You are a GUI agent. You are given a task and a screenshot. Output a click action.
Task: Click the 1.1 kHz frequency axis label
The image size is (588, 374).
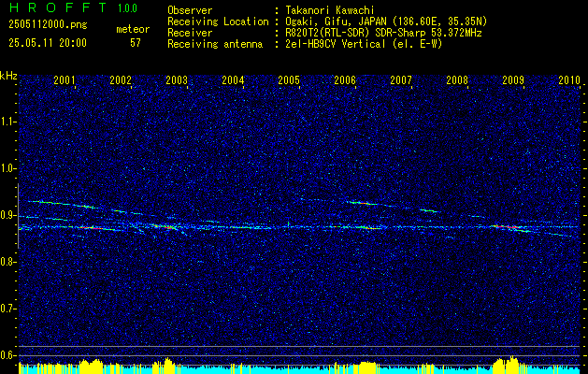7,122
